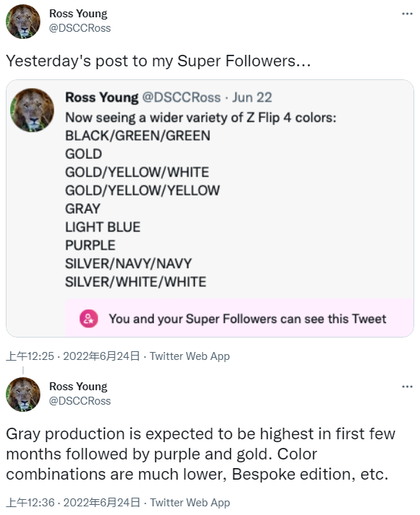Click the 'You and your Super Followers' banner
420x515 pixels.
(240, 318)
